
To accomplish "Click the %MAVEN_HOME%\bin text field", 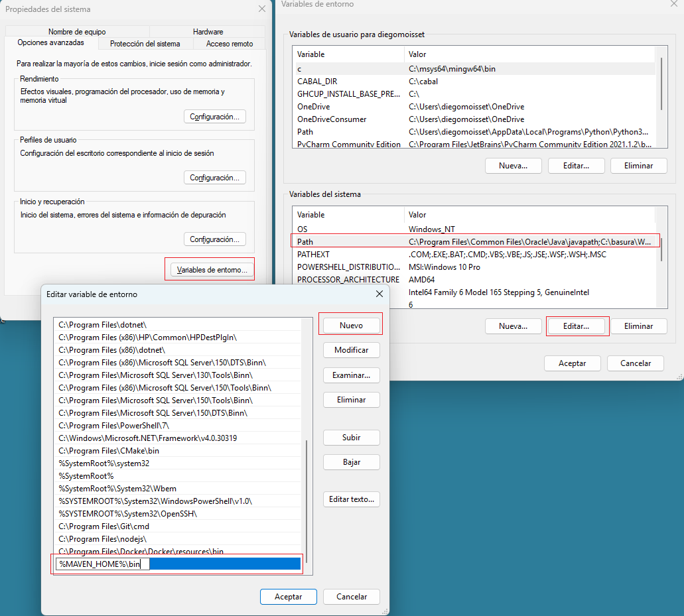I will coord(178,564).
